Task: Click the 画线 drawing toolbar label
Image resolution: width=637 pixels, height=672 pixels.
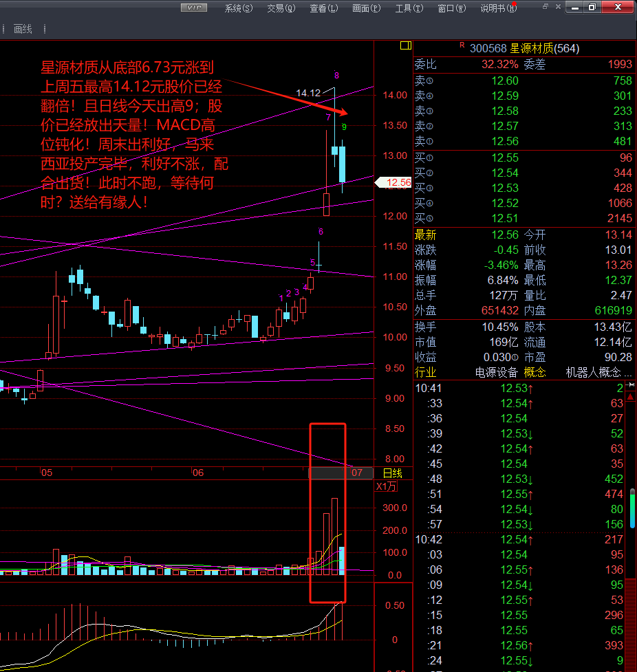Action: click(23, 29)
